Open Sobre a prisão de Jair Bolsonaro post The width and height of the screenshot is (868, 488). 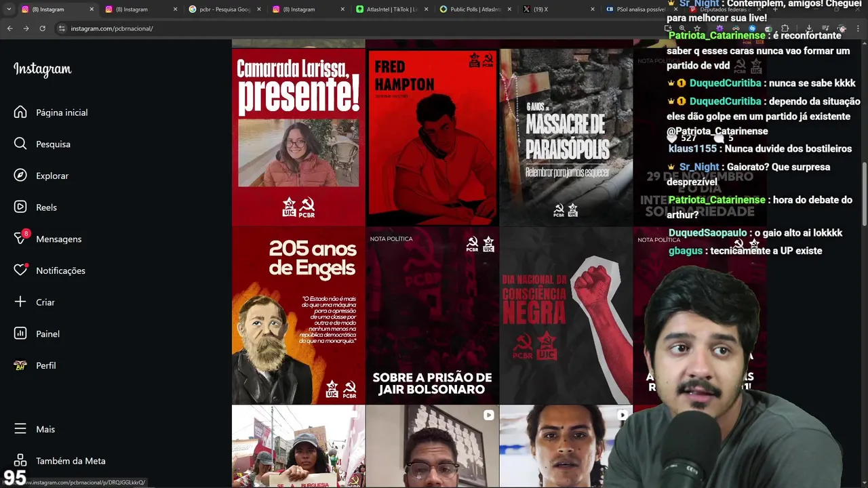click(x=432, y=315)
